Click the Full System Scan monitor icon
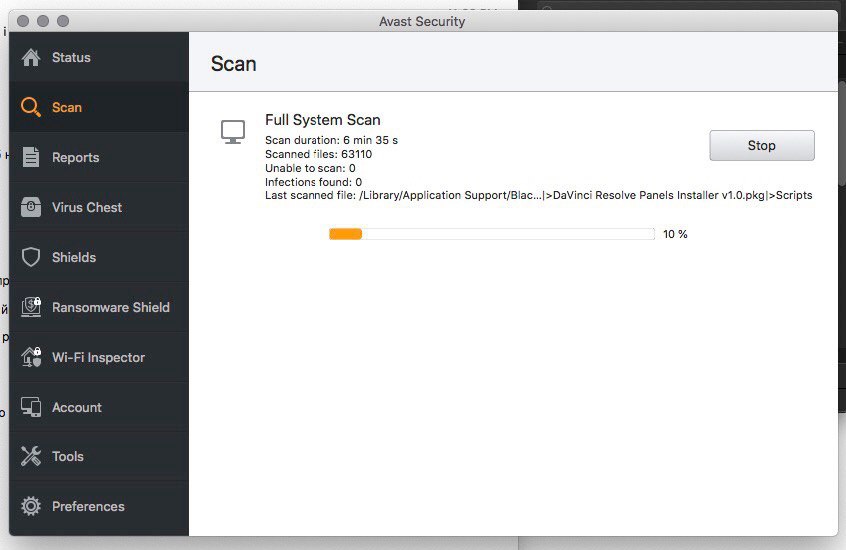This screenshot has height=550, width=846. (x=233, y=132)
